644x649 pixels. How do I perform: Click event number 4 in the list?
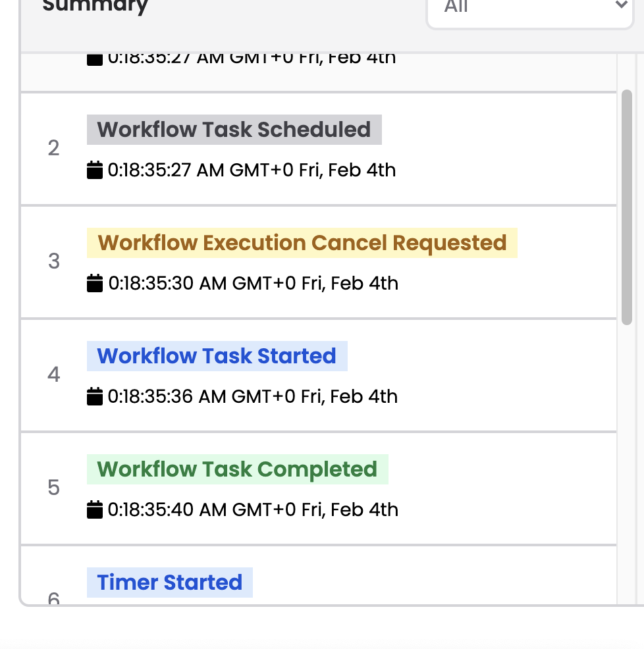(x=53, y=375)
